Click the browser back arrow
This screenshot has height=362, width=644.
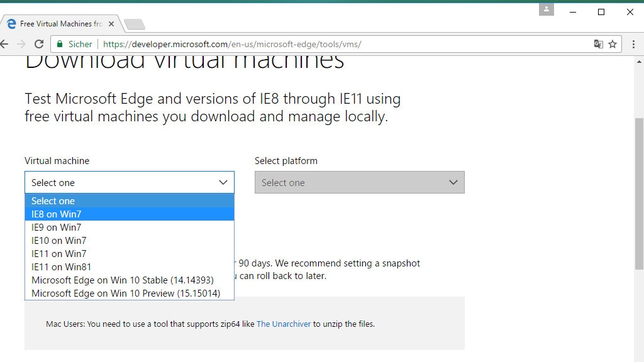pos(4,44)
